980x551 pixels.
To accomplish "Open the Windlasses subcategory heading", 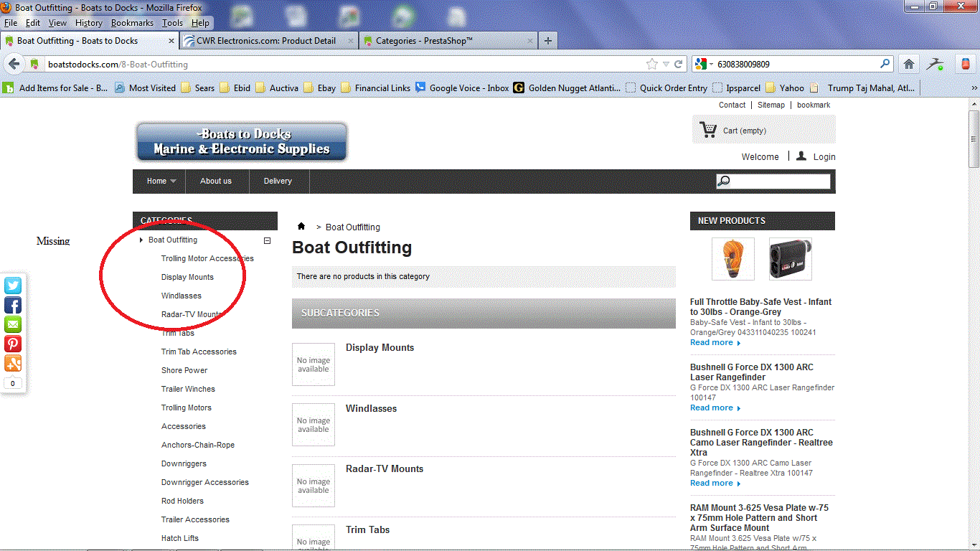I will [371, 408].
